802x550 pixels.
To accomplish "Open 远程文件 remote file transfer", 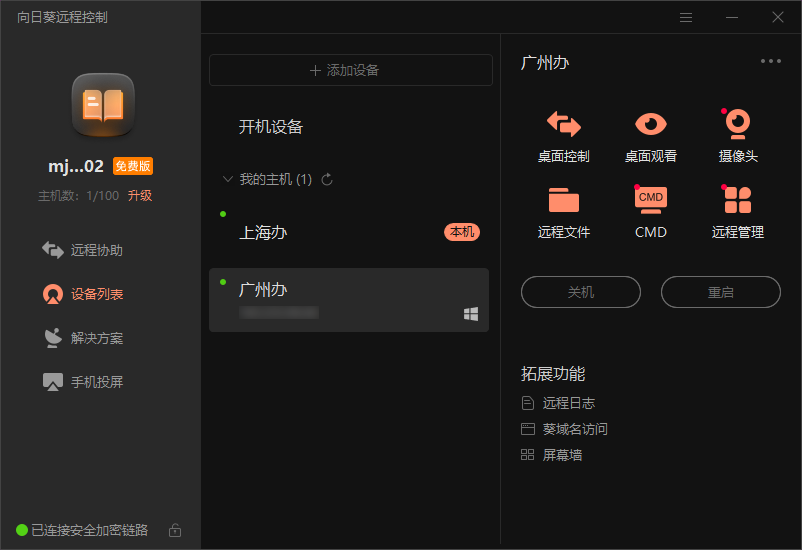I will coord(563,211).
